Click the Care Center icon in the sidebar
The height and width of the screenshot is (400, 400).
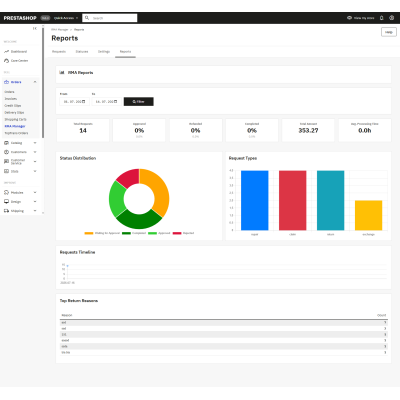tap(6, 61)
